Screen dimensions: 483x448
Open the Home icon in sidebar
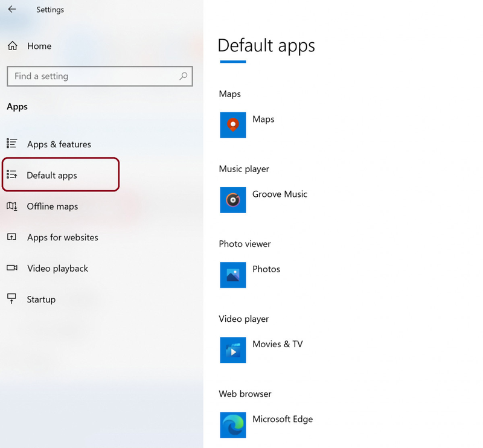click(x=12, y=46)
